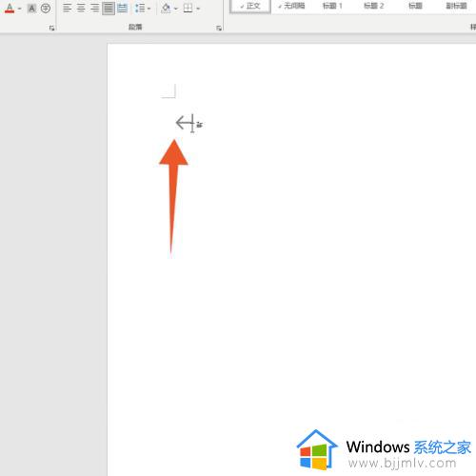Open the paragraph settings dialog launcher
The height and width of the screenshot is (476, 476).
point(219,29)
